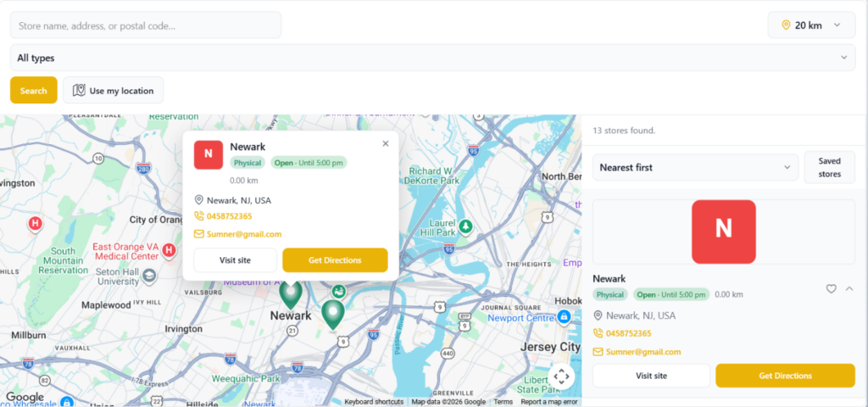Click the red N logo in the popup
868x407 pixels.
[x=209, y=154]
